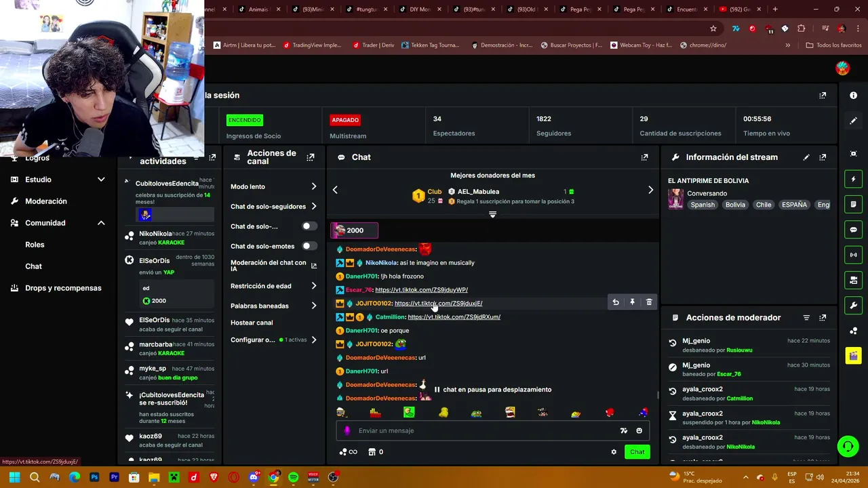The image size is (868, 488).
Task: Open chat settings gear icon
Action: click(614, 452)
